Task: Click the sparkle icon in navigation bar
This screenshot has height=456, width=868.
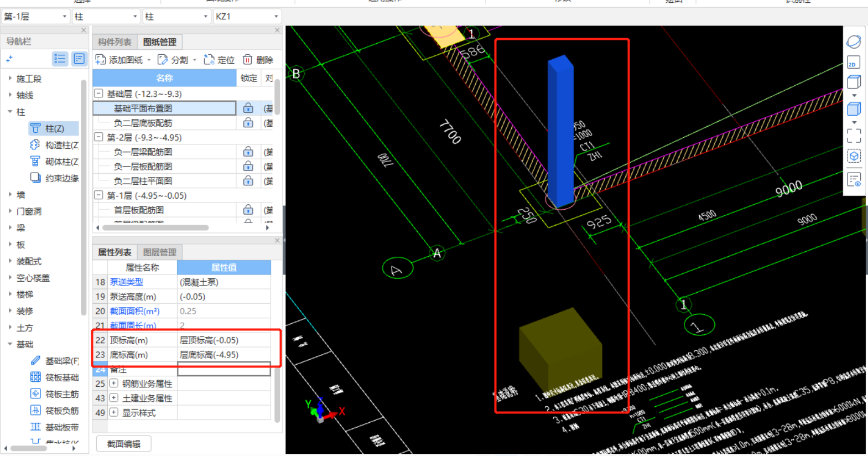Action: pos(9,59)
